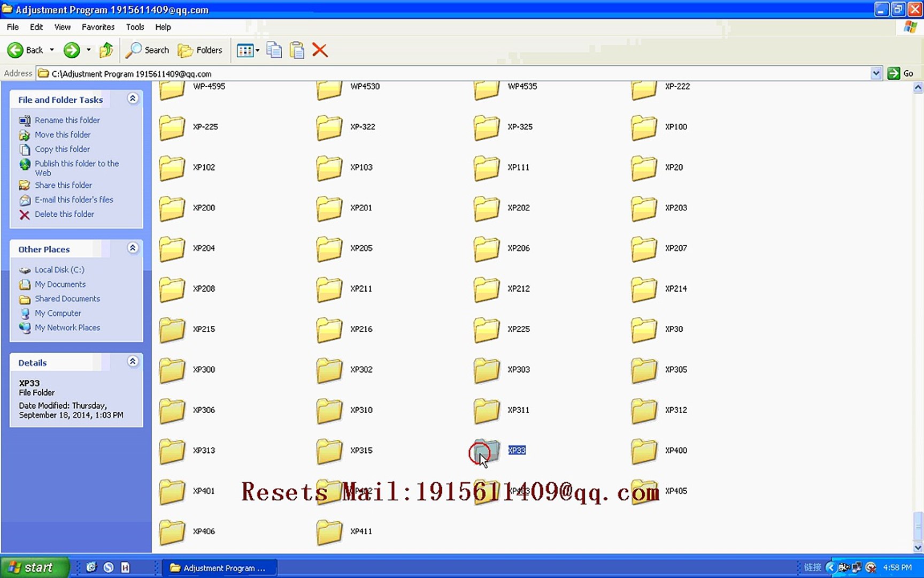Select the XP313 folder icon

pyautogui.click(x=172, y=451)
